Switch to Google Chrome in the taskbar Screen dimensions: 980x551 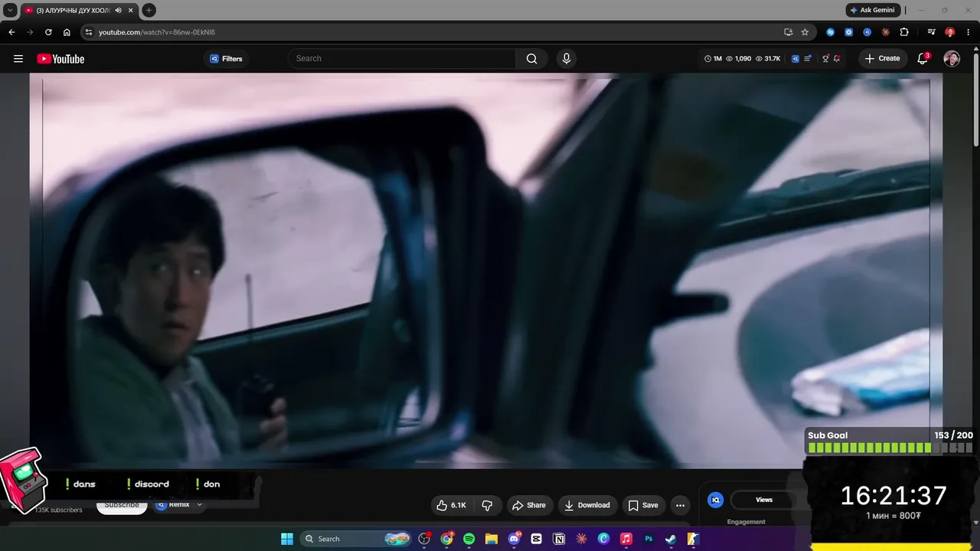[x=446, y=539]
